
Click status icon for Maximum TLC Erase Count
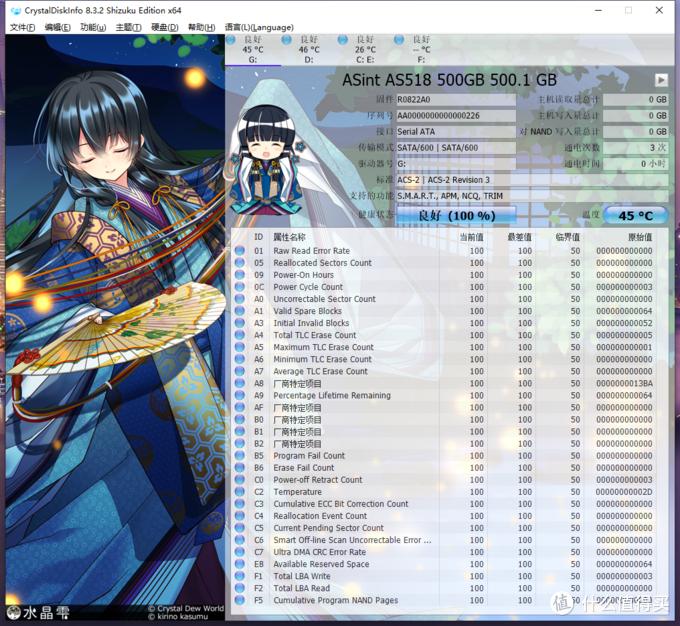[240, 347]
